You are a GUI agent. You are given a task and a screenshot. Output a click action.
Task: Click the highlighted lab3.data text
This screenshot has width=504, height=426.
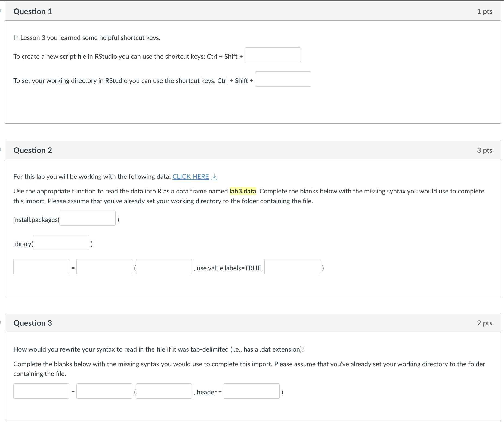[x=243, y=191]
